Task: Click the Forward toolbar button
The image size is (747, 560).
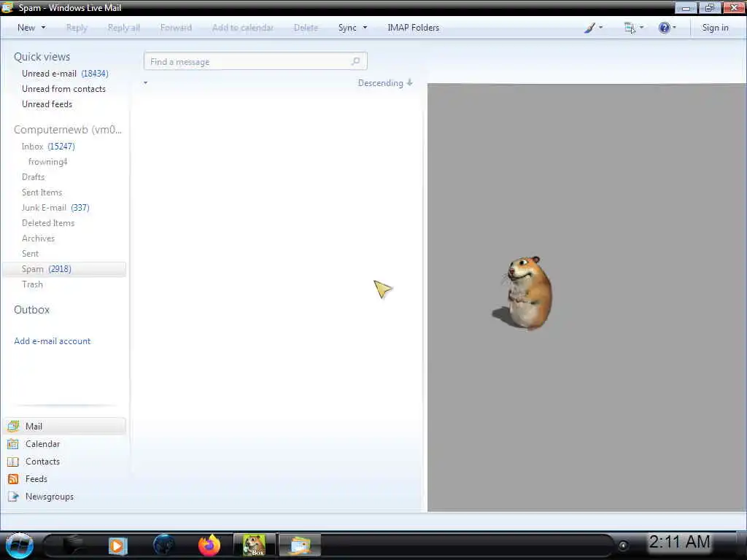Action: (x=176, y=28)
